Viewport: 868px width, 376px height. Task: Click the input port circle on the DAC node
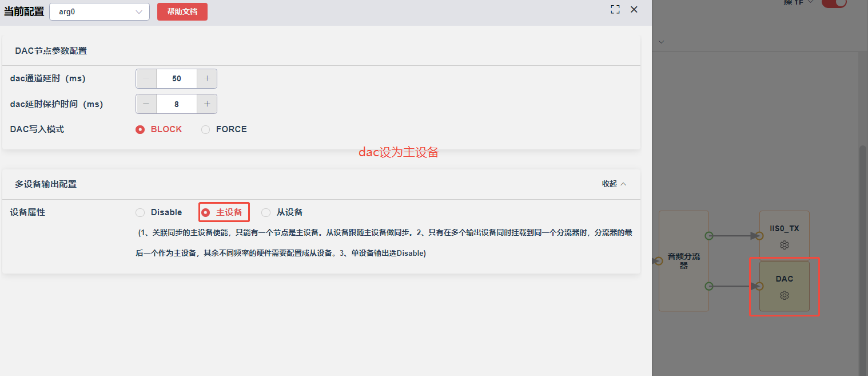tap(759, 286)
